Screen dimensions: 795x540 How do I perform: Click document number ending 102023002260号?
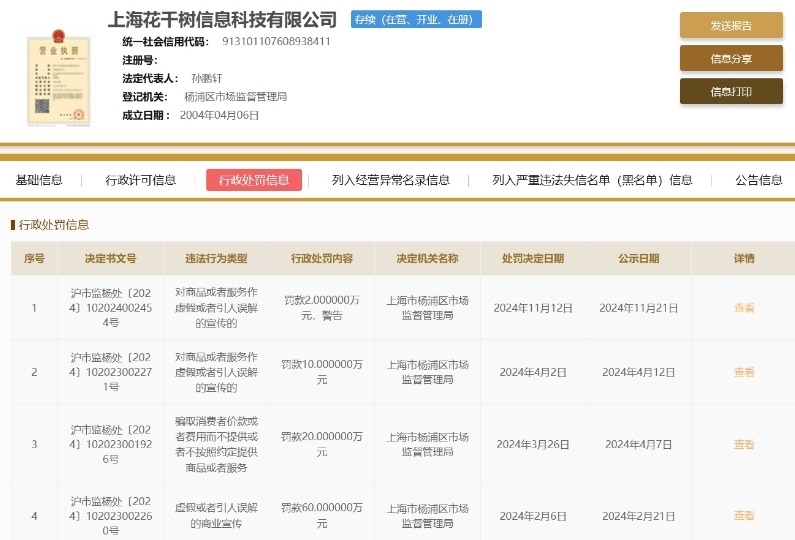[x=111, y=516]
